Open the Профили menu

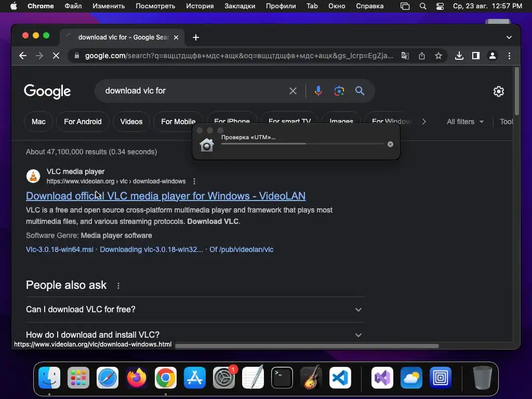[x=281, y=6]
